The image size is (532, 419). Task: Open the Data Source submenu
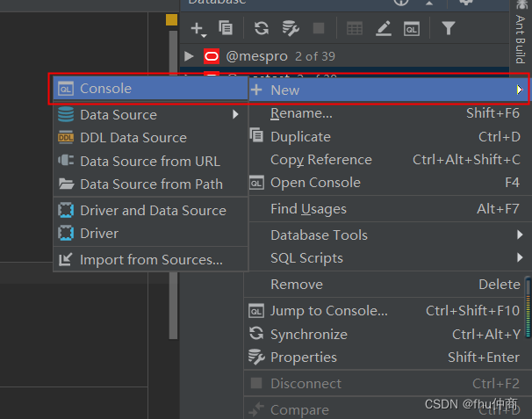(x=151, y=115)
